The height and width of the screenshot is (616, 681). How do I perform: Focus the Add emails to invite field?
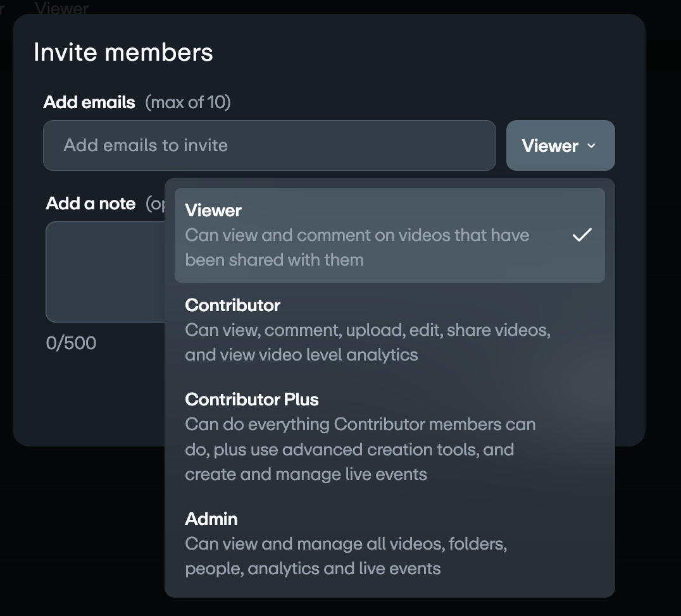269,145
